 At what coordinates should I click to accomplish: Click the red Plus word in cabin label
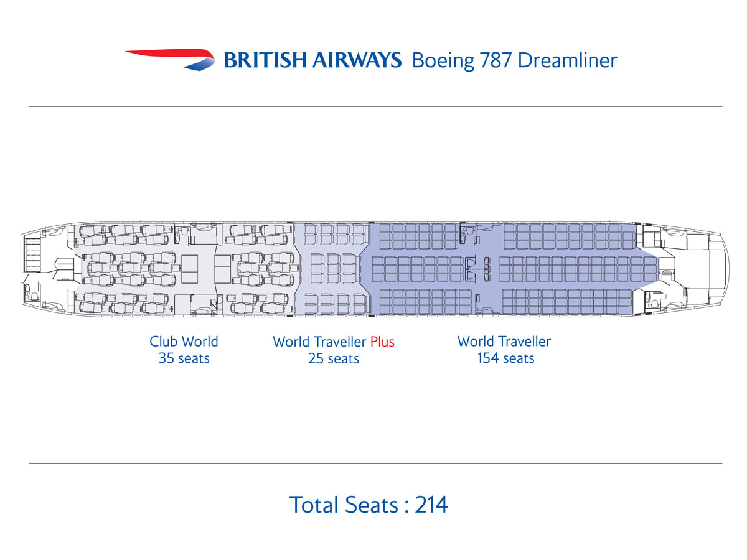382,341
